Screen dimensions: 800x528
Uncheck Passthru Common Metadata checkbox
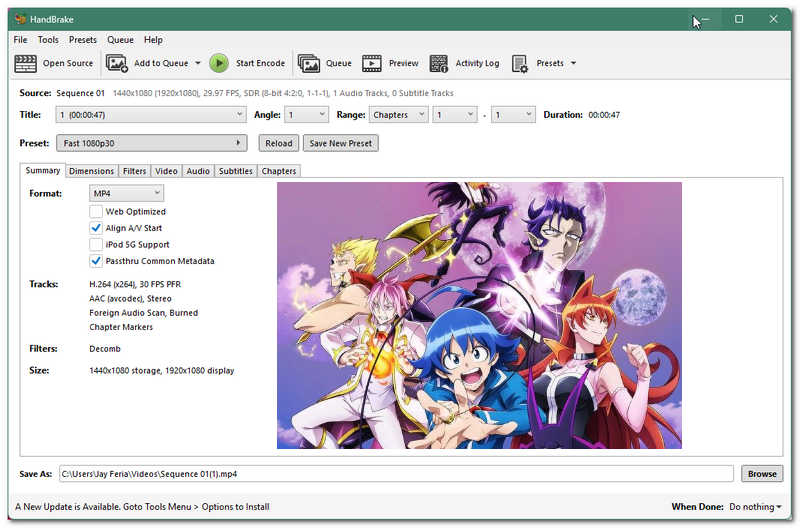click(95, 261)
